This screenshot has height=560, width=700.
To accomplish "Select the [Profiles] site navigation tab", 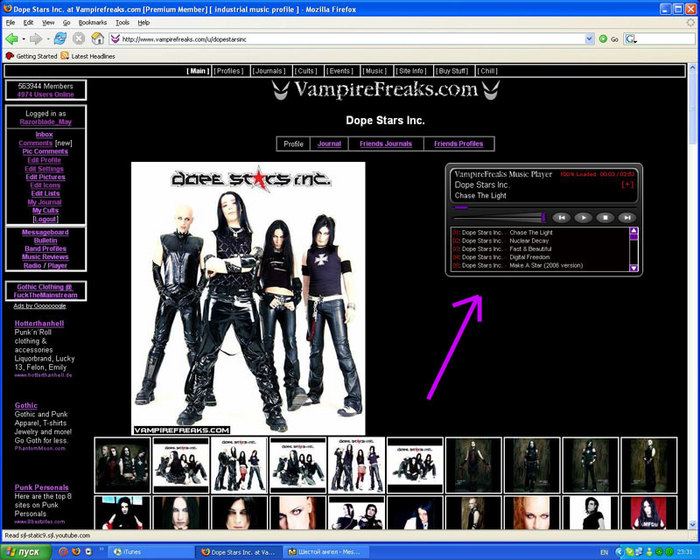I will [x=229, y=71].
